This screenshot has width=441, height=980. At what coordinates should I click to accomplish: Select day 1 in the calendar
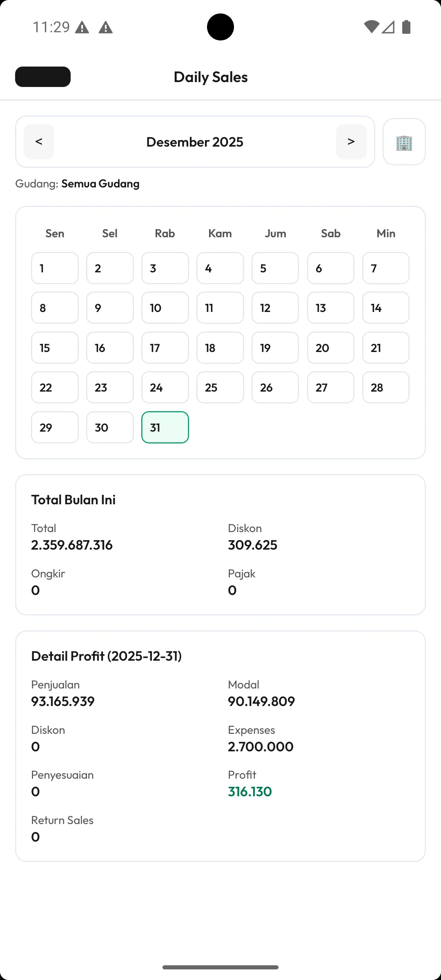click(55, 268)
